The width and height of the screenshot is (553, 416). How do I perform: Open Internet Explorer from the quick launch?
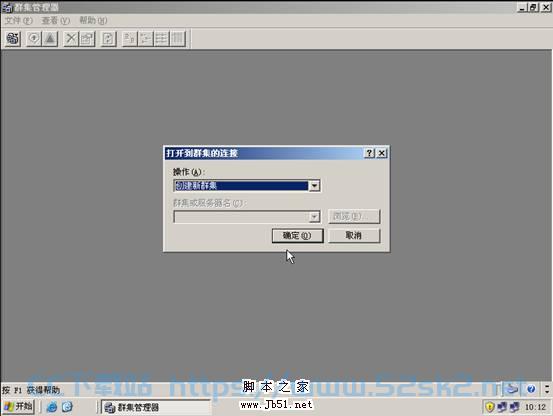tap(52, 407)
